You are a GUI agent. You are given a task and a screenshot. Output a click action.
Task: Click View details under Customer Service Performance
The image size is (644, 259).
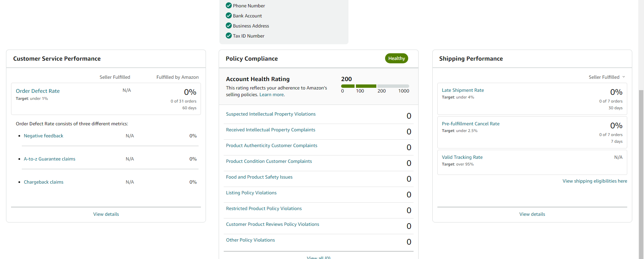point(106,214)
